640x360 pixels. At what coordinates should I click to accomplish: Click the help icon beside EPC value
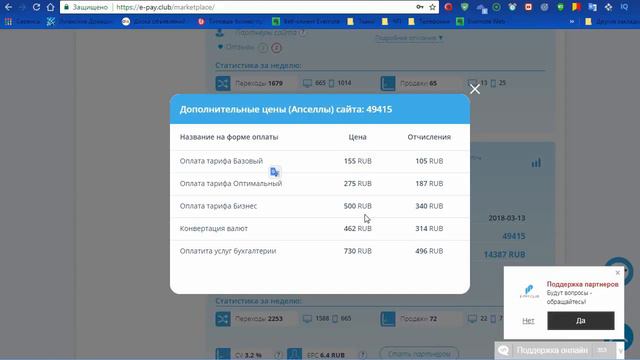362,355
